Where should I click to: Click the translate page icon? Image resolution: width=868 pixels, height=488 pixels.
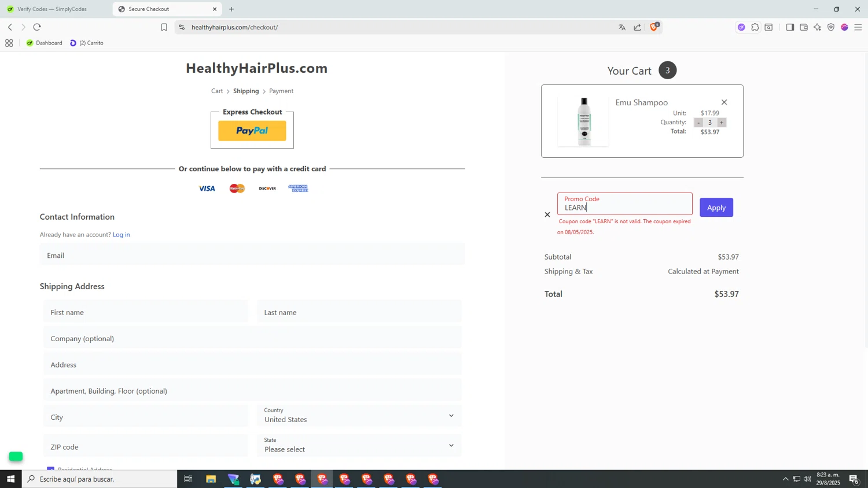tap(622, 27)
